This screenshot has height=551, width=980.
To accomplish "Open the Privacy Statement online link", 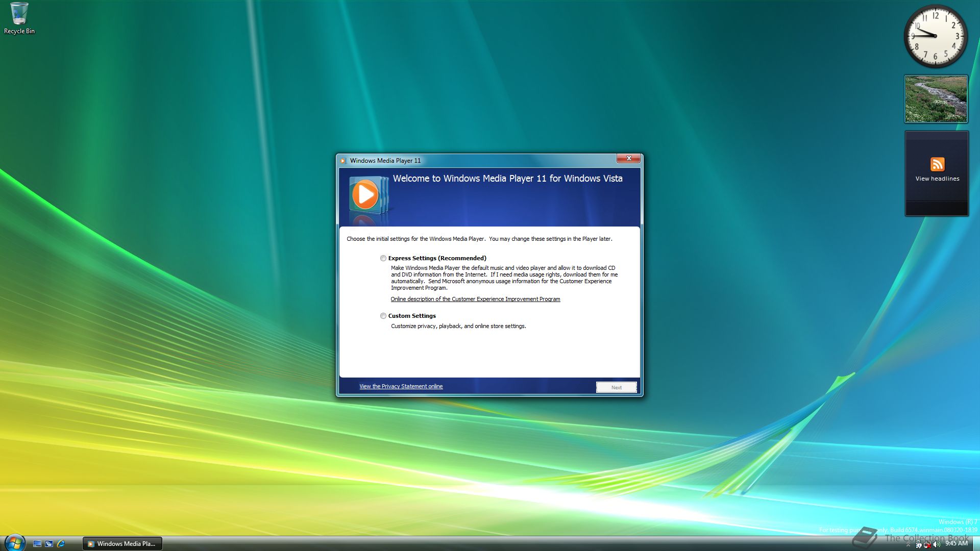I will [401, 386].
